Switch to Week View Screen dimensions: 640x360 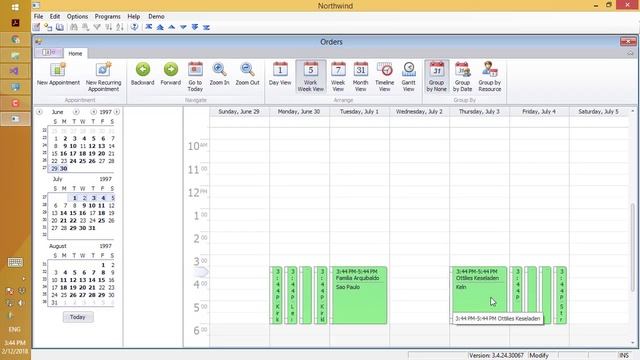click(x=338, y=77)
